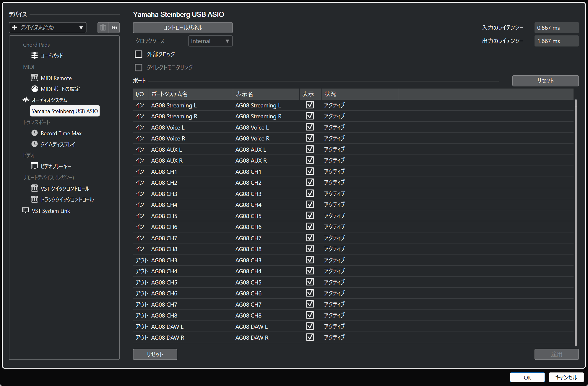
Task: Click the キャンセル button
Action: coord(566,377)
